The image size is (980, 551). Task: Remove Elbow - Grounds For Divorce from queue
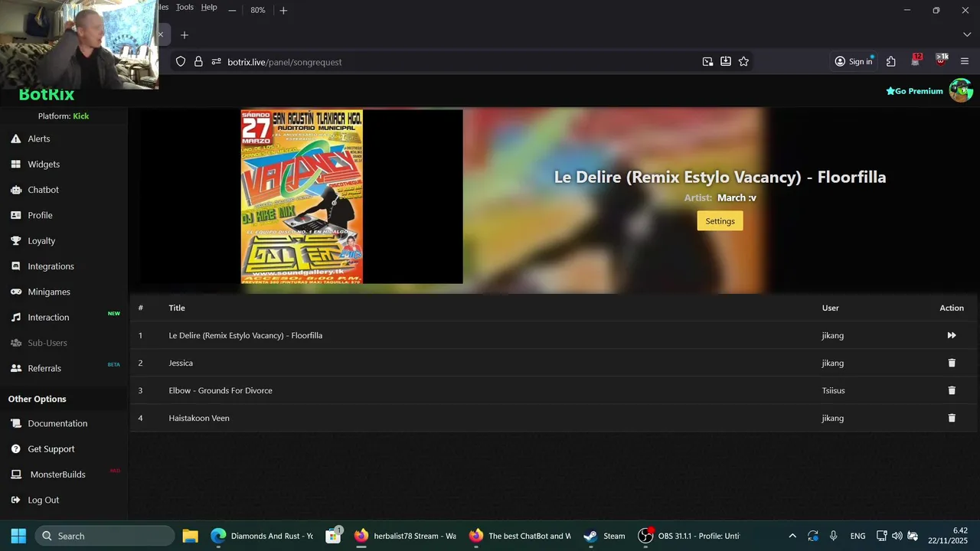(x=952, y=390)
